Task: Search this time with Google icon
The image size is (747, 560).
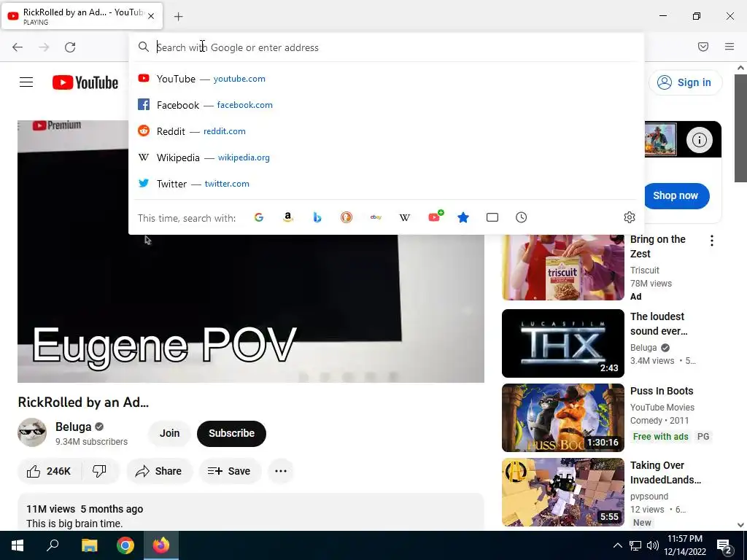Action: [x=259, y=217]
